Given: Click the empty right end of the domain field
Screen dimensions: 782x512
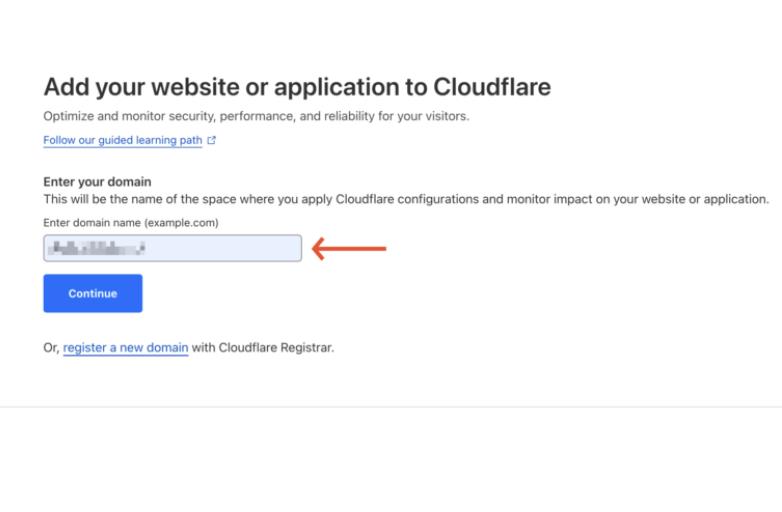Looking at the screenshot, I should [270, 248].
